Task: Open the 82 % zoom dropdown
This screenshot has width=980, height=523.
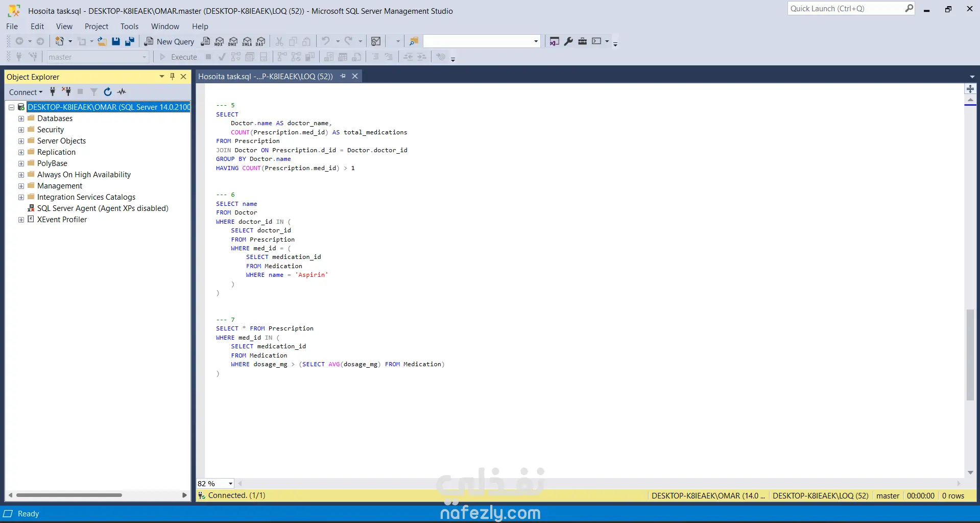Action: coord(230,484)
